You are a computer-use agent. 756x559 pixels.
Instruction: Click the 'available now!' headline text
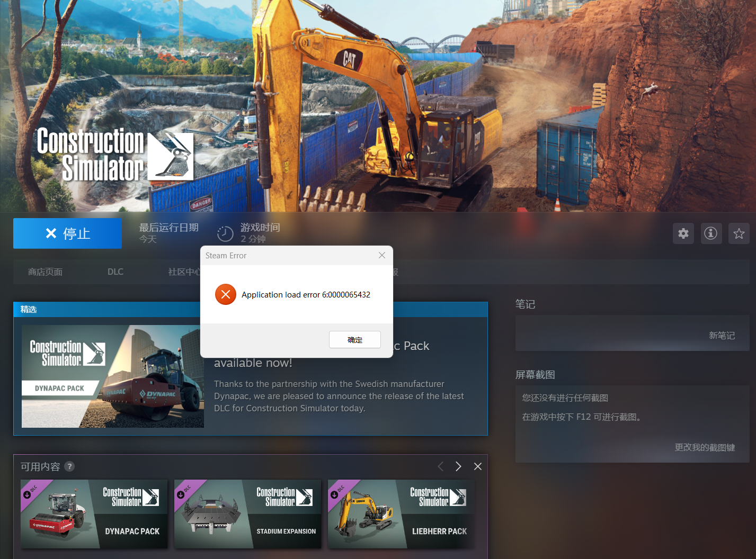253,363
